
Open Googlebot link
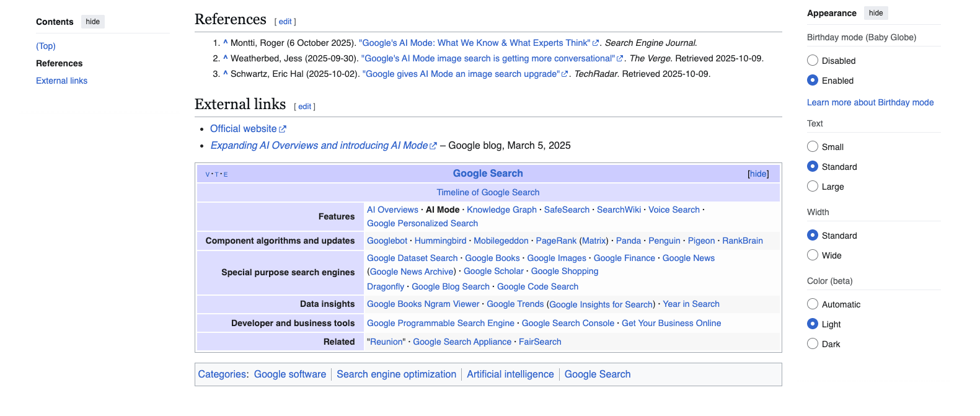pos(387,241)
